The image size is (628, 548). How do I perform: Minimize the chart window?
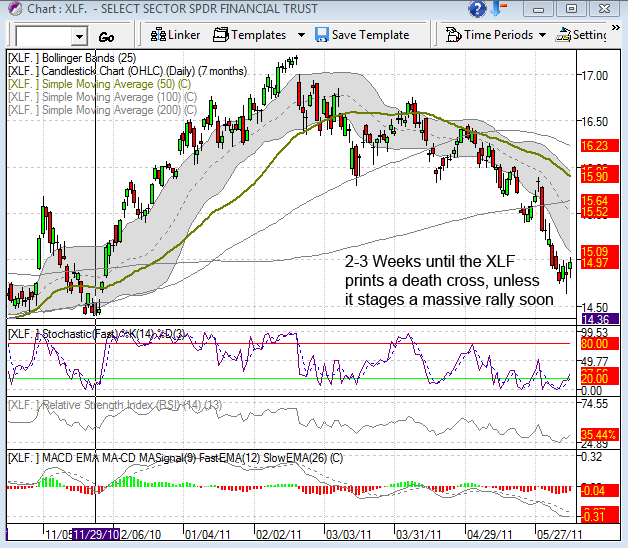538,9
